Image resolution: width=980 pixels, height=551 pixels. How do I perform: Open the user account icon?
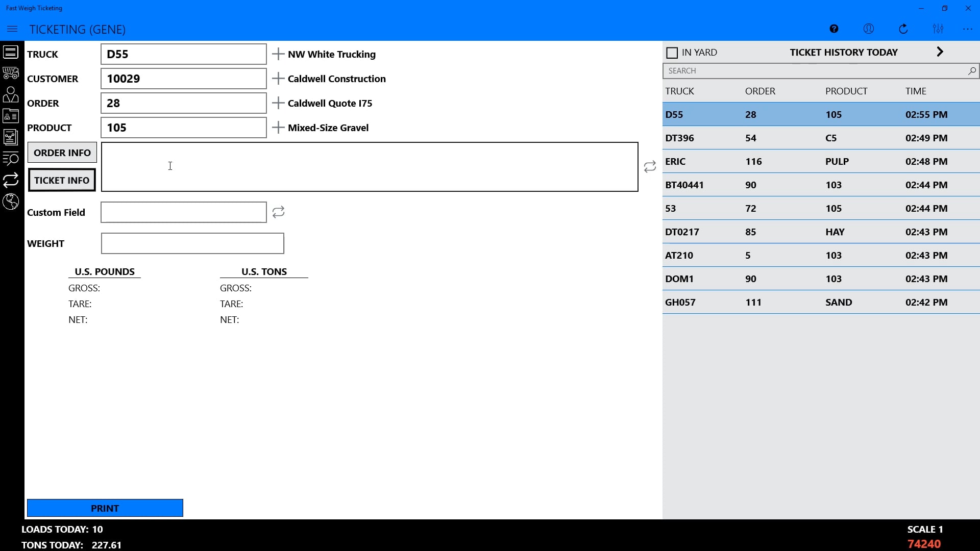(869, 29)
